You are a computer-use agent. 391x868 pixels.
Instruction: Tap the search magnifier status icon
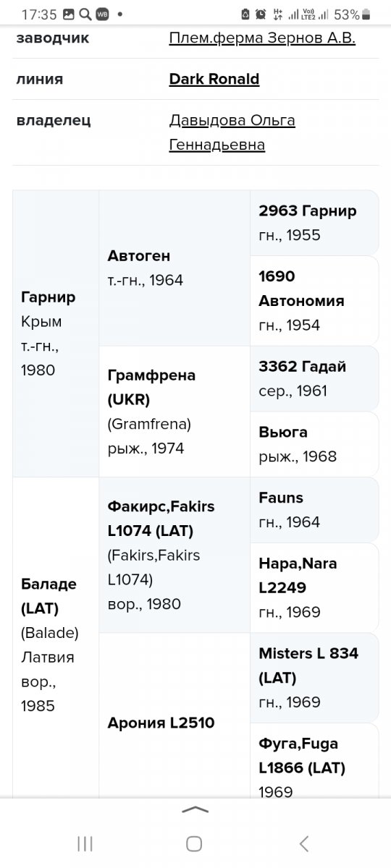click(x=85, y=14)
